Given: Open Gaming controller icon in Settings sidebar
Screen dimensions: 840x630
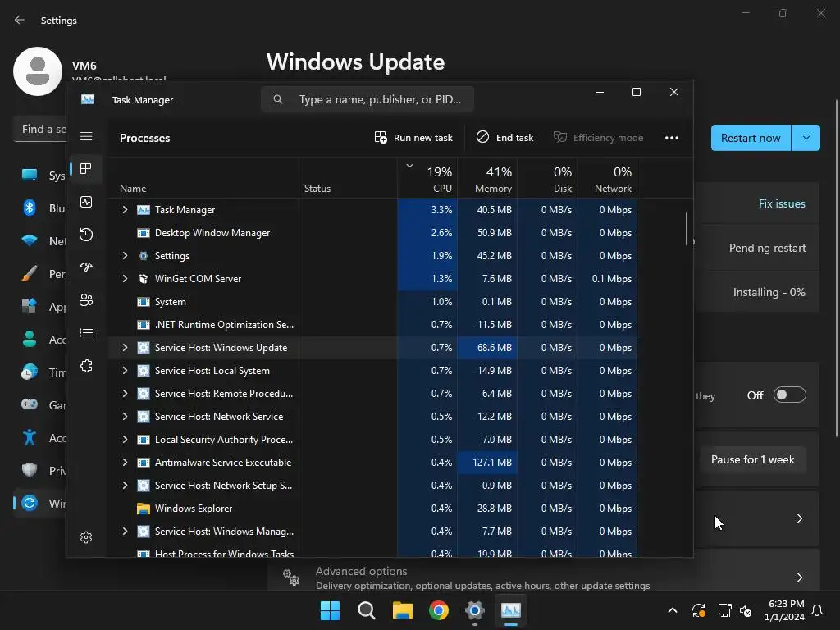Looking at the screenshot, I should pos(30,404).
